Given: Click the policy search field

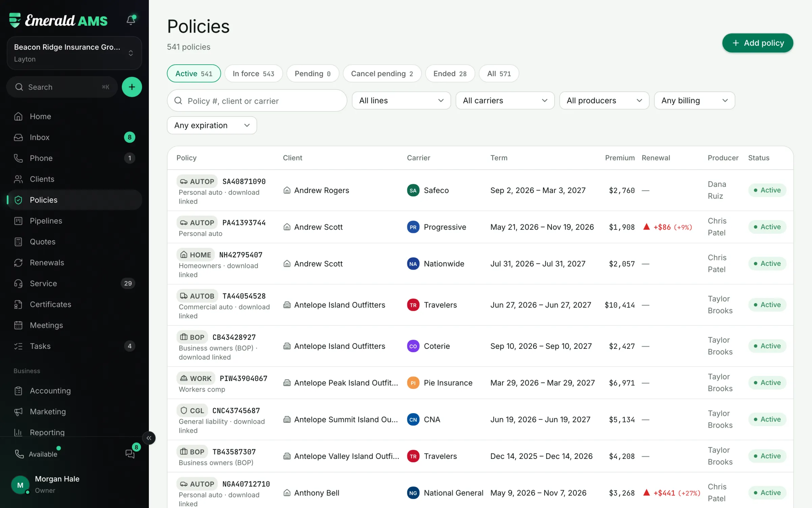Looking at the screenshot, I should point(257,101).
